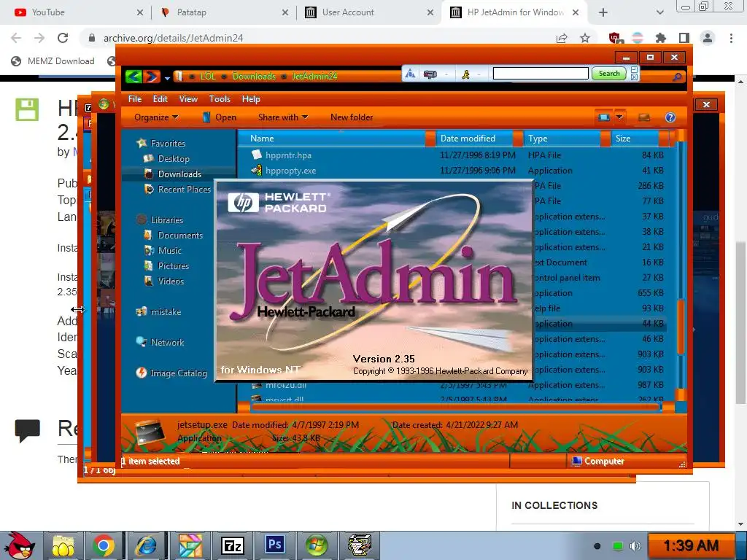Click the Forward arrow in Explorer

click(x=152, y=76)
